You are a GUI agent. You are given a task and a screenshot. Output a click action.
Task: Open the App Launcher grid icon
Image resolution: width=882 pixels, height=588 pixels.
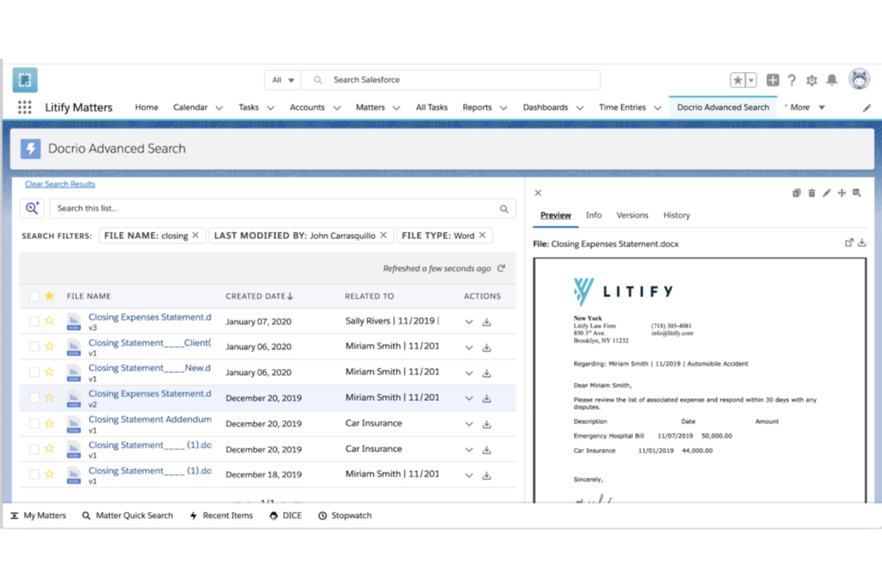click(x=24, y=107)
